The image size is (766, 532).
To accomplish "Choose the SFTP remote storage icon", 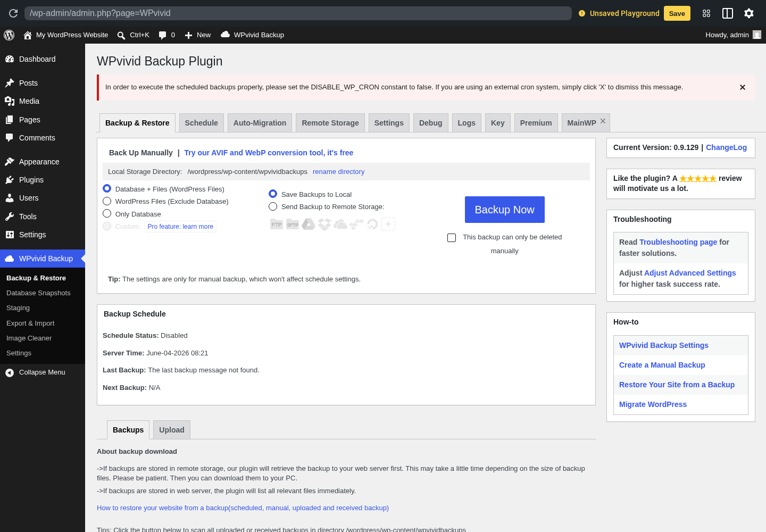I will pyautogui.click(x=293, y=225).
